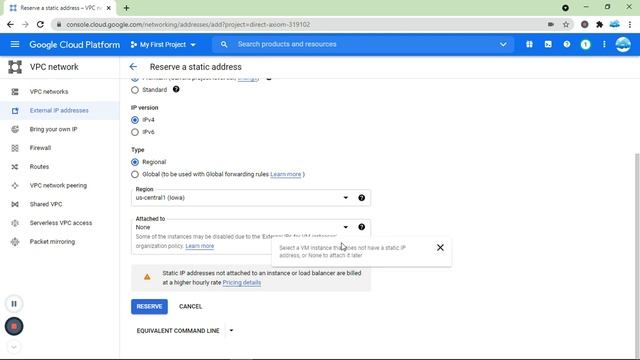Open the main navigation hamburger menu
The image size is (640, 360).
[x=15, y=44]
